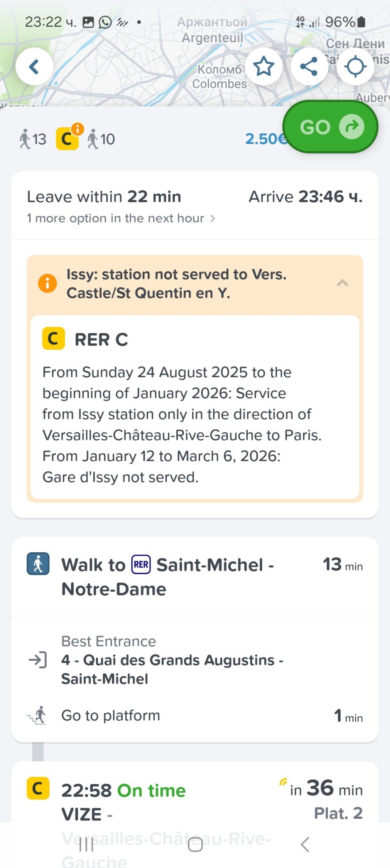Viewport: 390px width, 868px height.
Task: Tap the best entrance door icon
Action: click(x=38, y=660)
